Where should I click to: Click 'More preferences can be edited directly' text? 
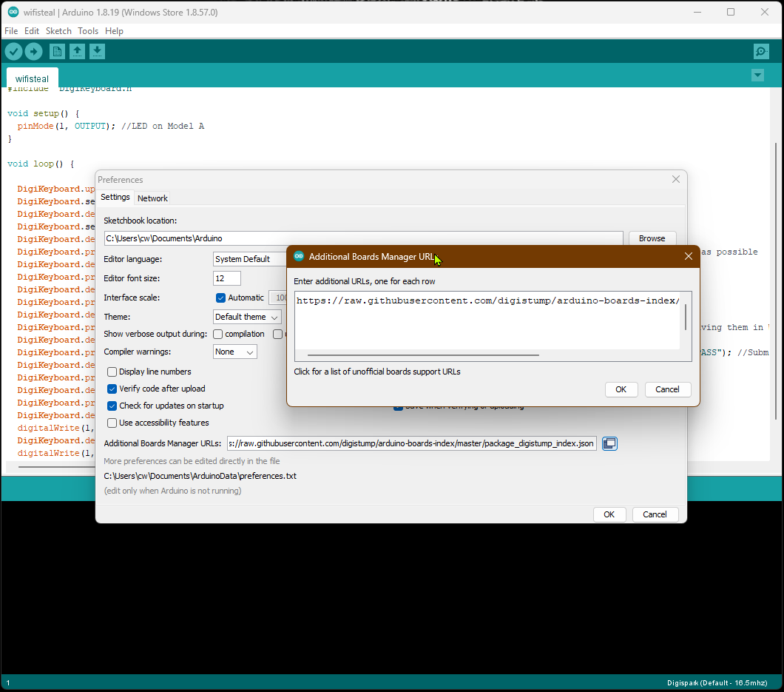click(x=192, y=461)
